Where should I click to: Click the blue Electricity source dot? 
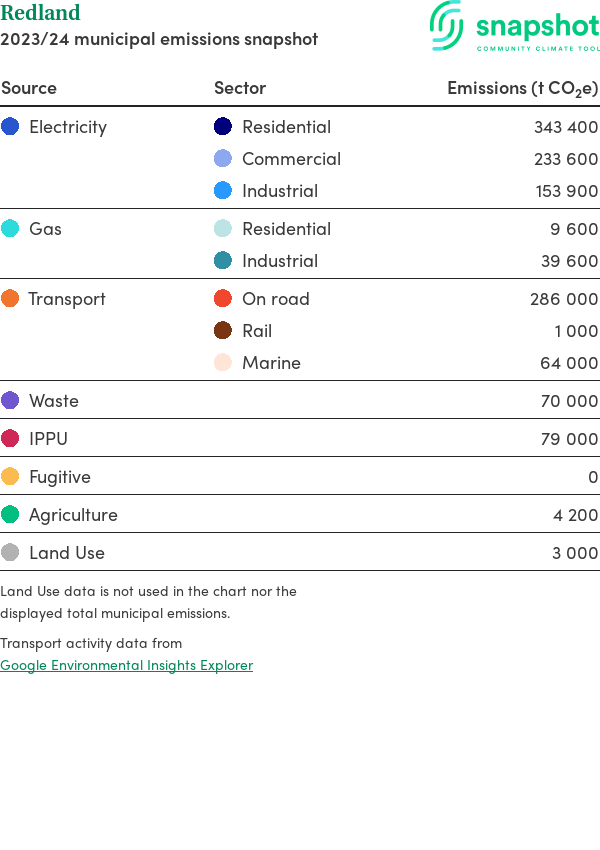click(10, 127)
